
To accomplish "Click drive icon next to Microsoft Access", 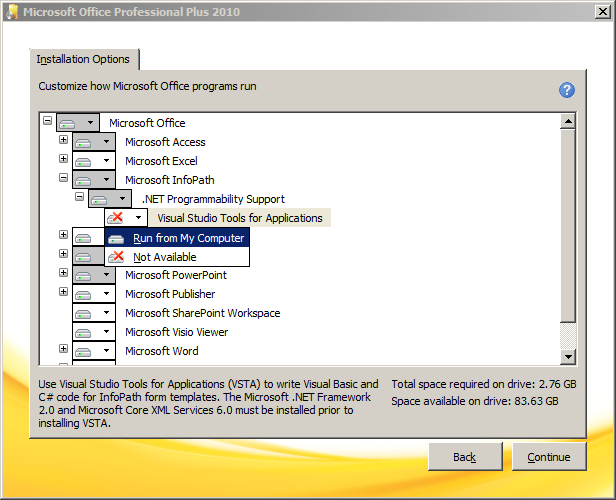I will tap(83, 143).
